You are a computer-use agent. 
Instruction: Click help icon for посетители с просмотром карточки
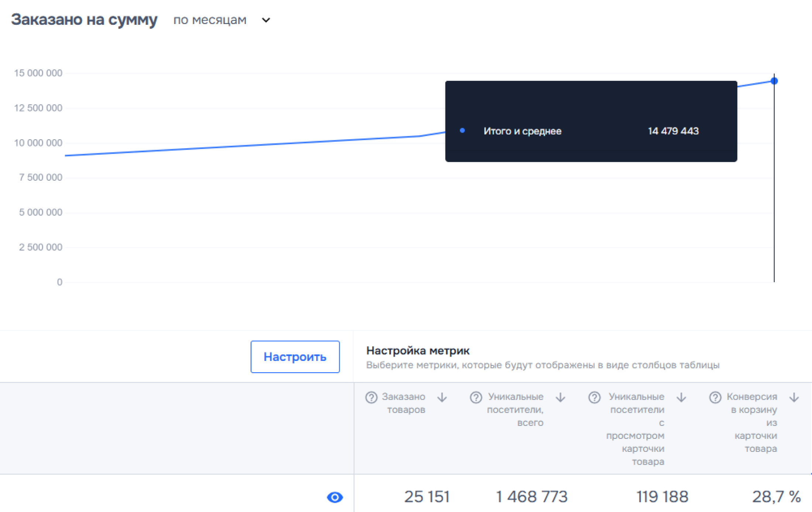[594, 397]
